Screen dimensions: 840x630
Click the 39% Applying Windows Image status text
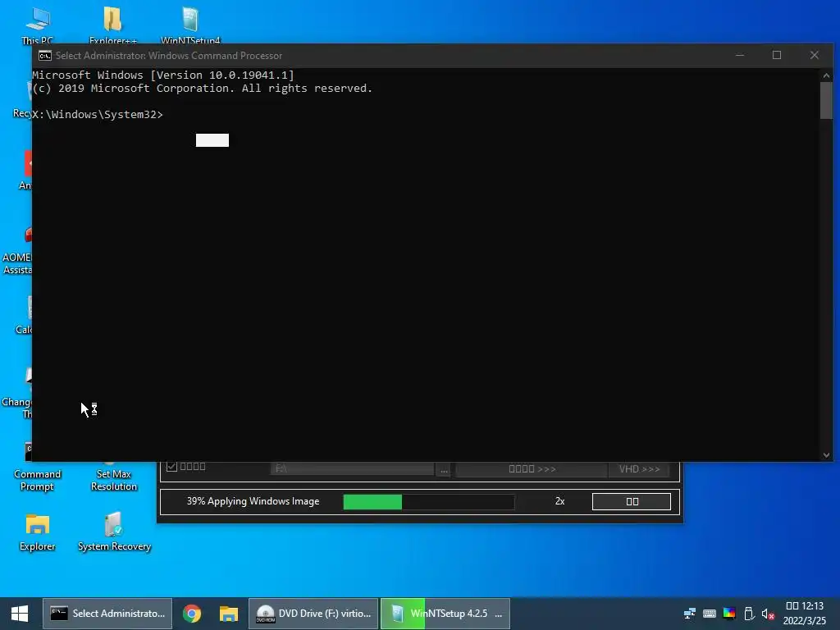[x=253, y=501]
